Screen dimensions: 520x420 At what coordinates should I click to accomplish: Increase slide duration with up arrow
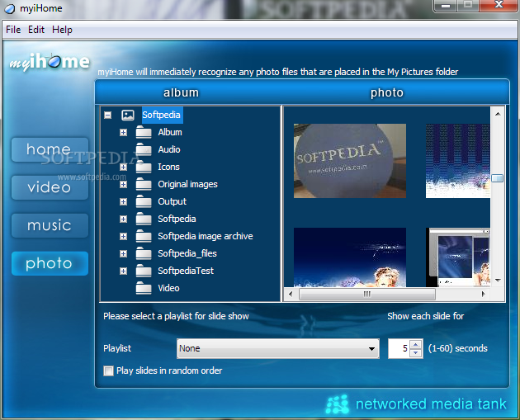tap(415, 344)
